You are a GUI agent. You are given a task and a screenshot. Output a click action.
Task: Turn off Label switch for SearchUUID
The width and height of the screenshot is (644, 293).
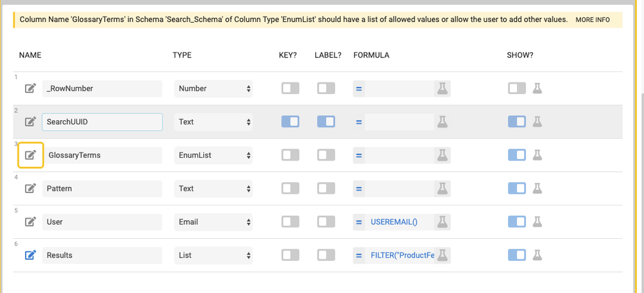coord(326,122)
